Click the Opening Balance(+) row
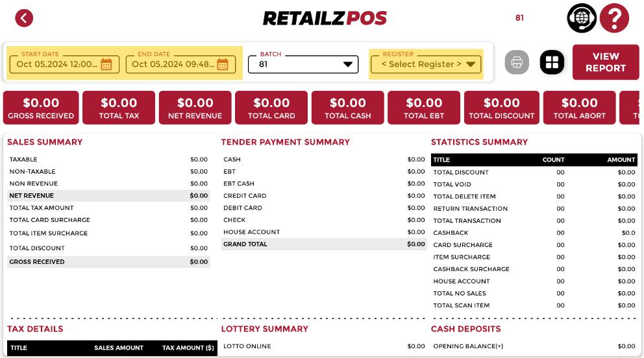 coord(534,346)
